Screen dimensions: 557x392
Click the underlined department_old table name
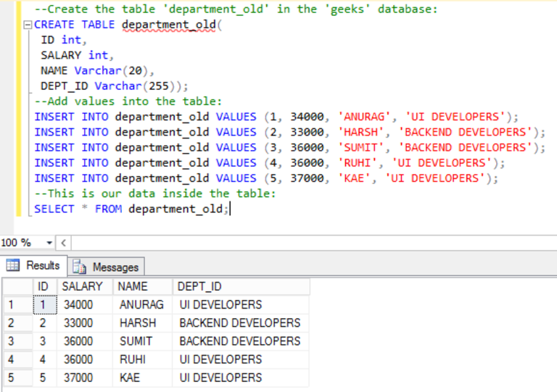(x=169, y=25)
